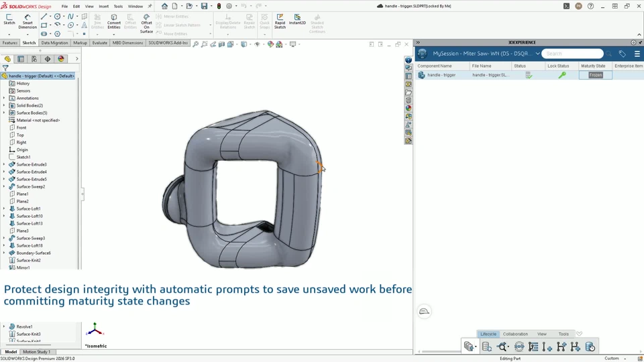Choose the Offset On Surface tool
Screen dimensions: 644x362
[146, 23]
